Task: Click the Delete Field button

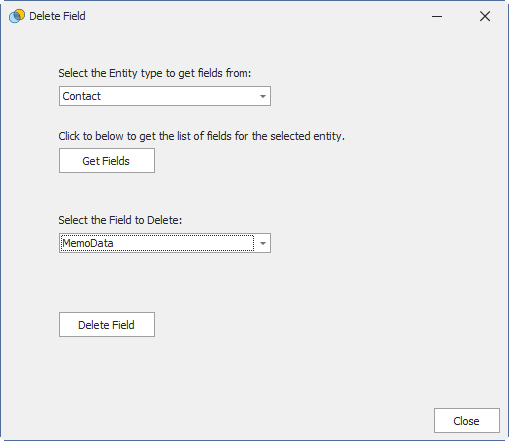Action: [x=107, y=325]
